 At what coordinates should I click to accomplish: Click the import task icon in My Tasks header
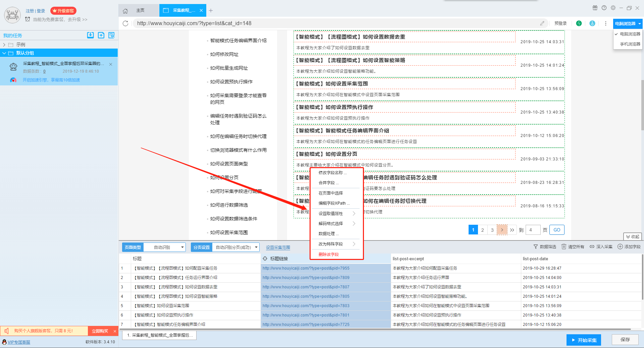[91, 35]
